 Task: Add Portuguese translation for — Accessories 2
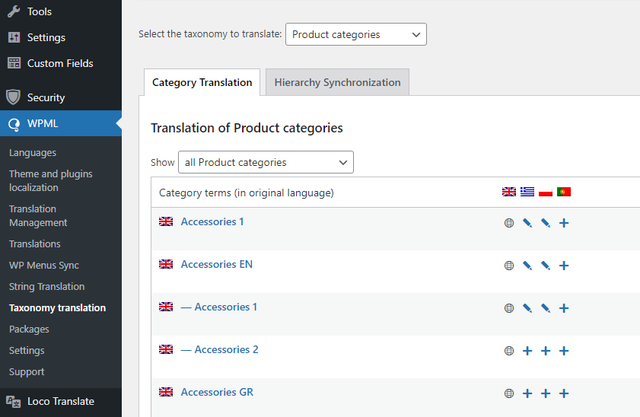[x=564, y=351]
